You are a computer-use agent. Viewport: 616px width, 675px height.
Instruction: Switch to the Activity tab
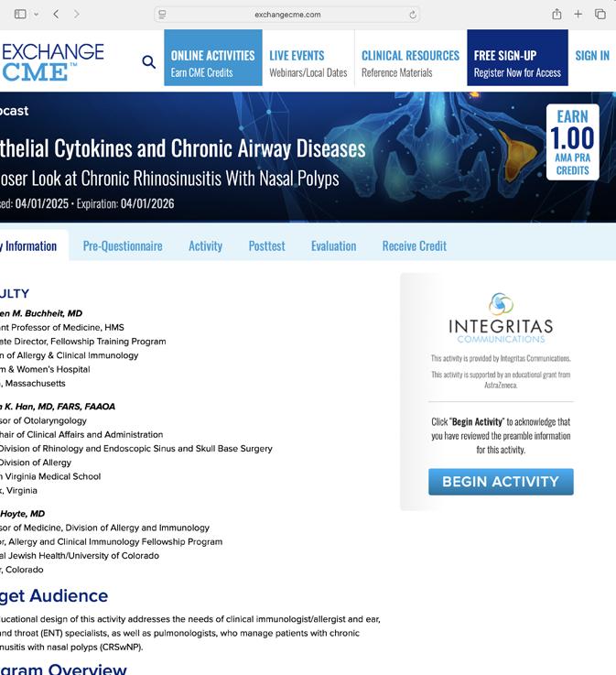click(205, 245)
